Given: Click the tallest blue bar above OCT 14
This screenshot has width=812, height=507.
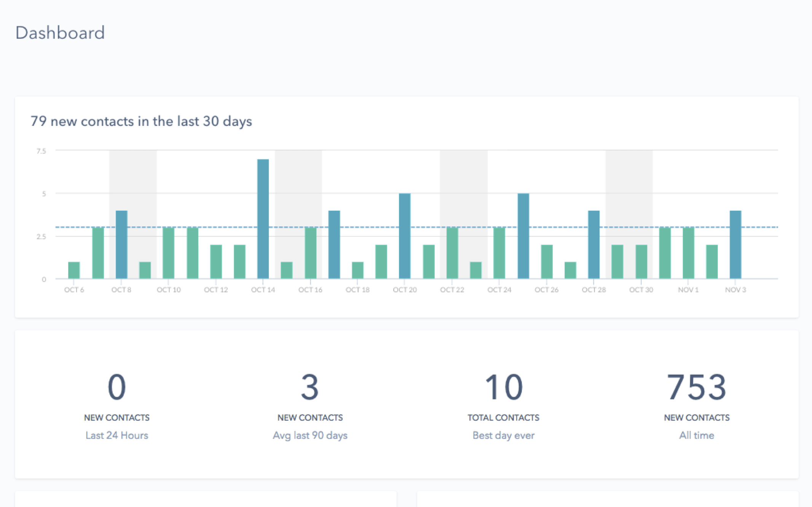Looking at the screenshot, I should (x=263, y=217).
